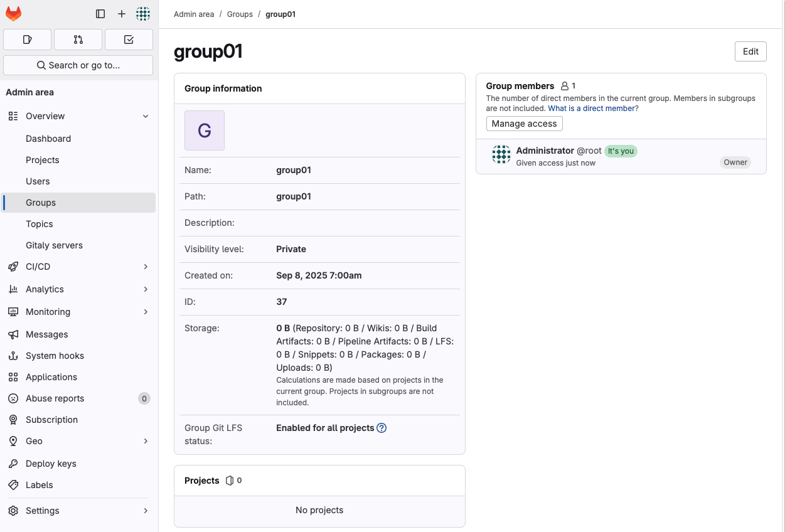This screenshot has width=785, height=532.
Task: Click the Administrator member avatar
Action: click(501, 154)
